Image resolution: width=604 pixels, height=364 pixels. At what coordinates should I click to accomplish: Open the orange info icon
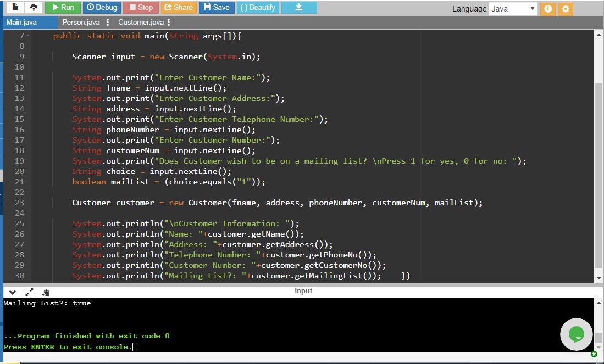[547, 9]
